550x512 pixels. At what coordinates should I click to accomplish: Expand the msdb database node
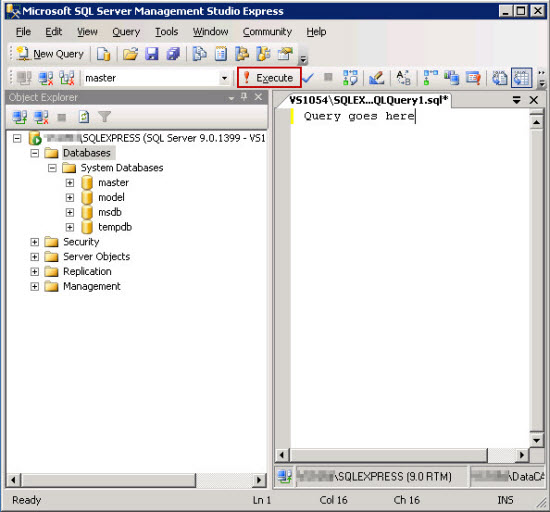(70, 213)
